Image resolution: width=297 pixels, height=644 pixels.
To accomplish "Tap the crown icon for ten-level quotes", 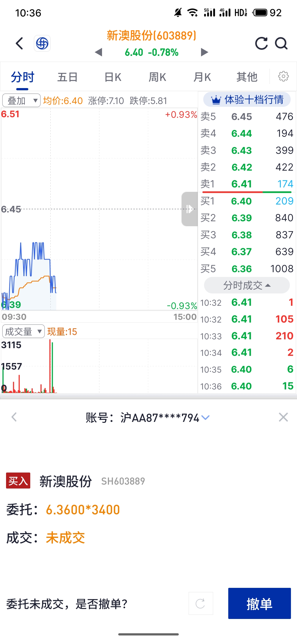I will tap(216, 100).
